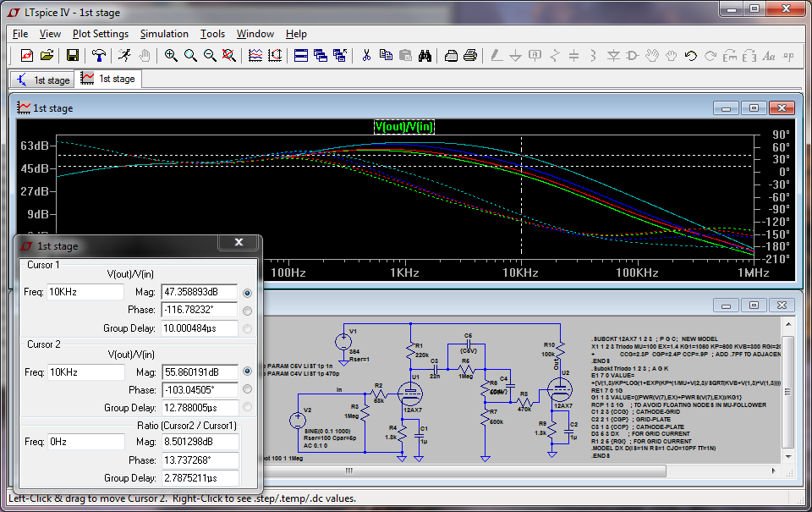The height and width of the screenshot is (512, 812).
Task: Open the Control Panel hammer icon
Action: click(x=100, y=56)
